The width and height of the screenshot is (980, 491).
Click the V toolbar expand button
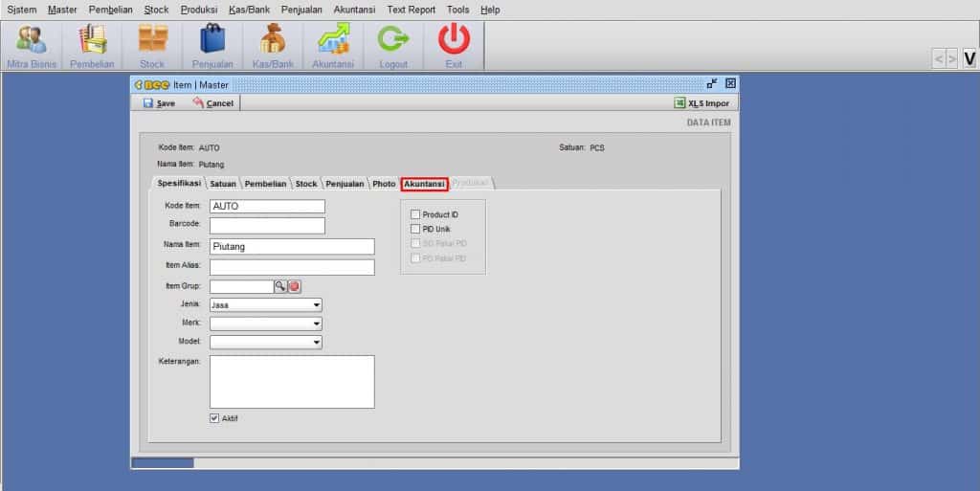tap(969, 58)
